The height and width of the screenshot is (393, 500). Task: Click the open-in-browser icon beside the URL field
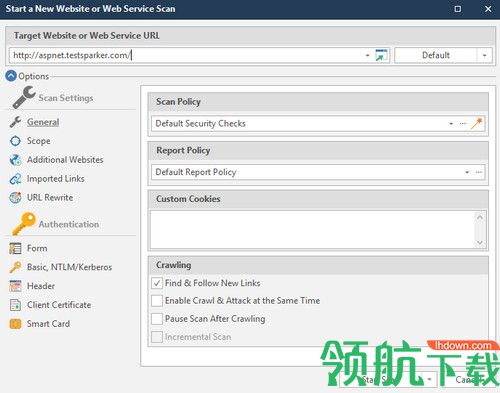coord(381,55)
